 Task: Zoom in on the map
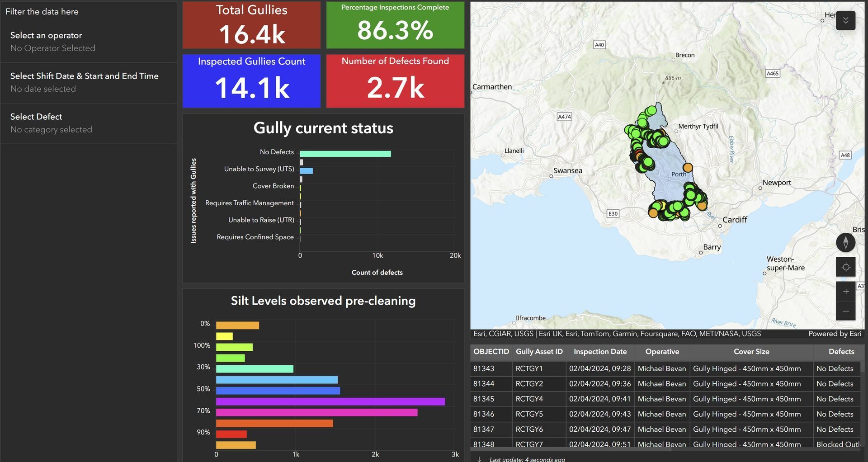click(x=845, y=292)
